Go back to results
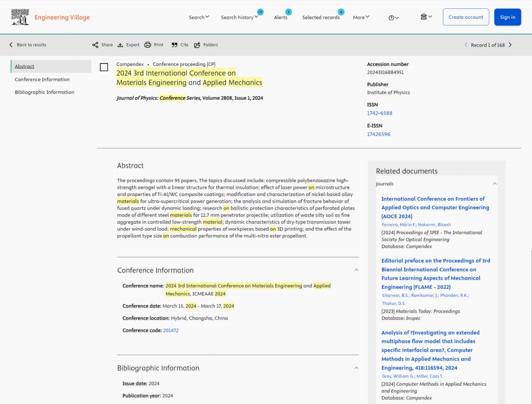Screen dimensions: 532x404 28,45
